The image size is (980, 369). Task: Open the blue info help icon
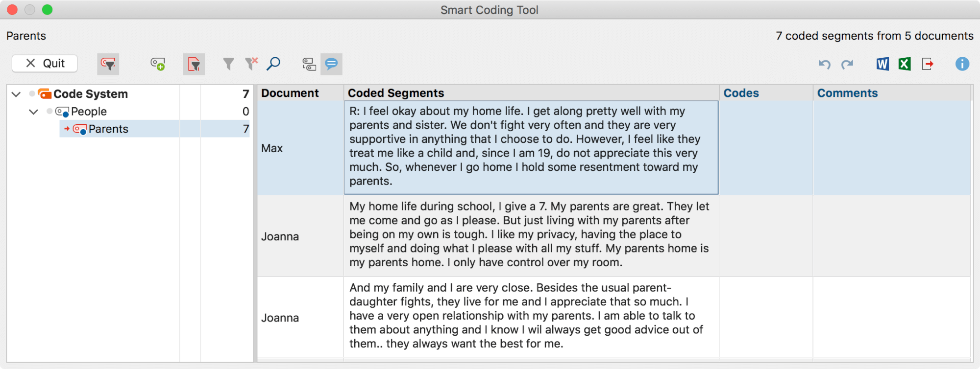pos(962,64)
